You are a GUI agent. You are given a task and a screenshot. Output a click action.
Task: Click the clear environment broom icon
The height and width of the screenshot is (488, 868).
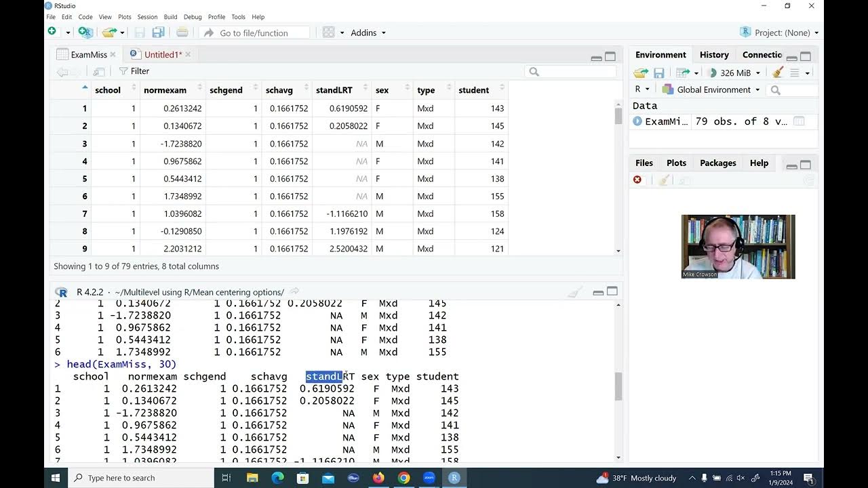pos(778,73)
